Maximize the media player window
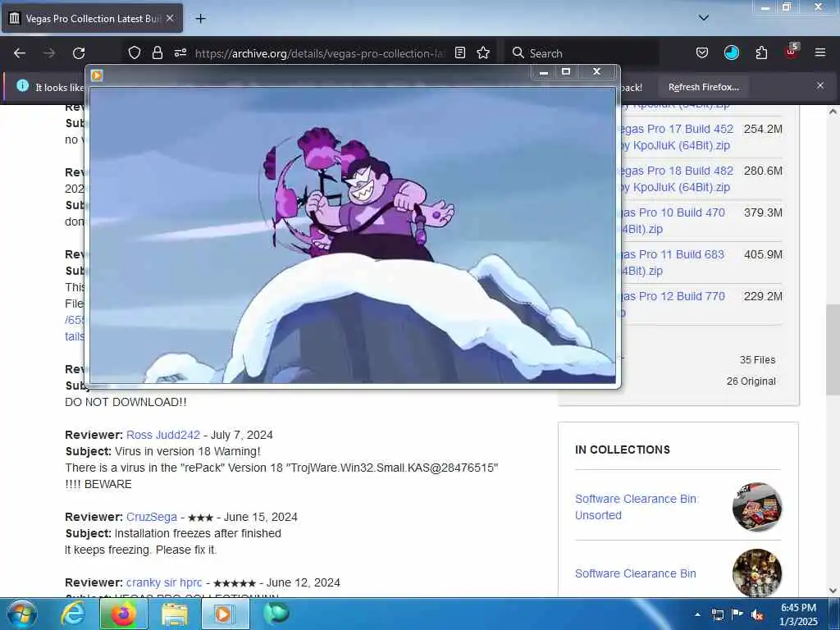The width and height of the screenshot is (840, 630). tap(566, 72)
